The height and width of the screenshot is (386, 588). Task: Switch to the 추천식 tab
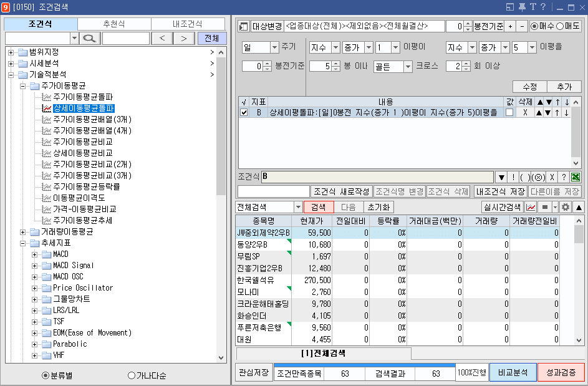(116, 22)
